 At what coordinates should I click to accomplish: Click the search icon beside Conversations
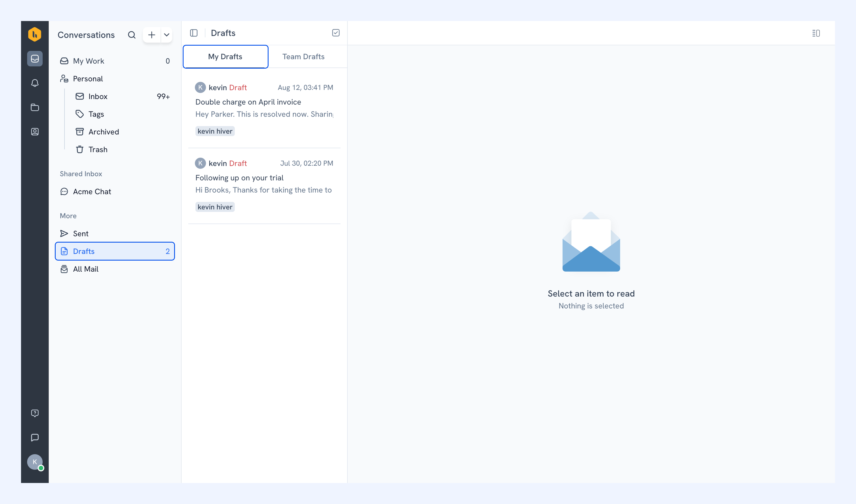coord(132,35)
